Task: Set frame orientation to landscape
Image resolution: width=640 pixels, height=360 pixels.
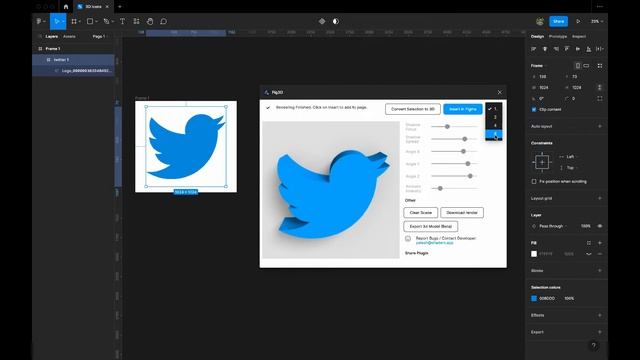Action: (586, 66)
